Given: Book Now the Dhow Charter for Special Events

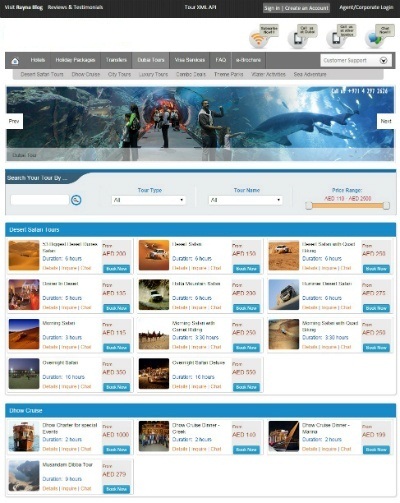Looking at the screenshot, I should (116, 450).
